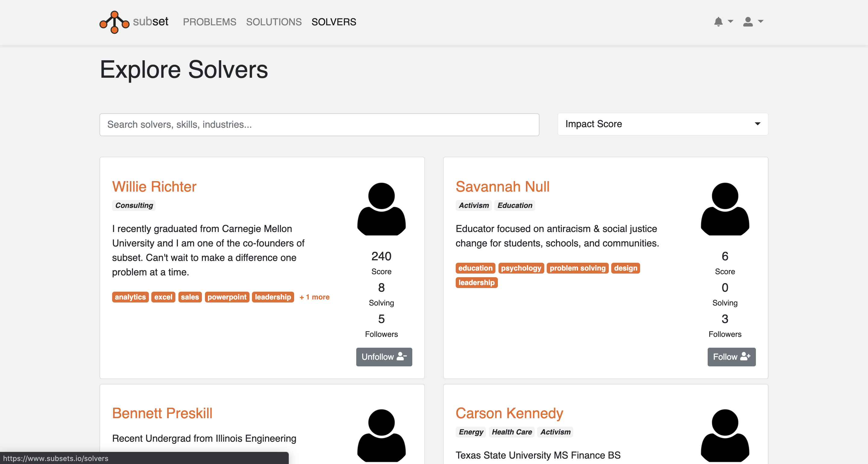Open the SOLVERS nav item
The image size is (868, 464).
334,22
